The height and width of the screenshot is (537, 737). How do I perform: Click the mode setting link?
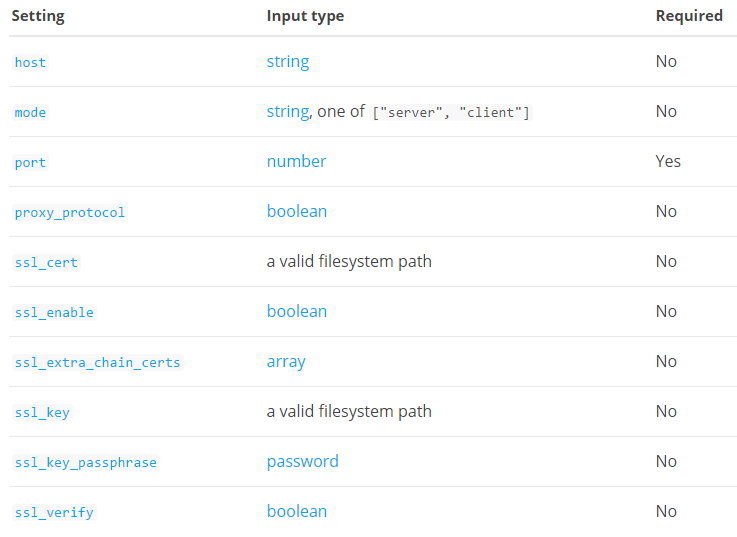[x=30, y=112]
